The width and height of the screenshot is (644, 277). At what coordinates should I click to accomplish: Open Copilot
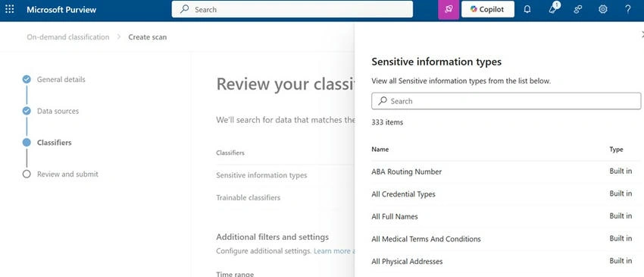[487, 9]
